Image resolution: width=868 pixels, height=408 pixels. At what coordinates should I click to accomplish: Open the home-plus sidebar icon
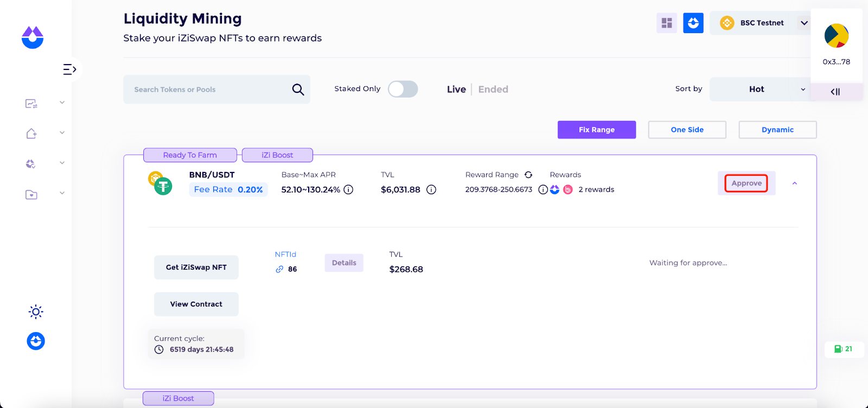31,133
